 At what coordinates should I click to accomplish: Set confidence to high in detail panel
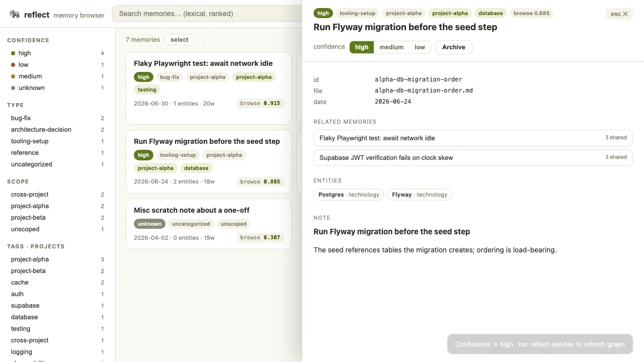[x=362, y=47]
